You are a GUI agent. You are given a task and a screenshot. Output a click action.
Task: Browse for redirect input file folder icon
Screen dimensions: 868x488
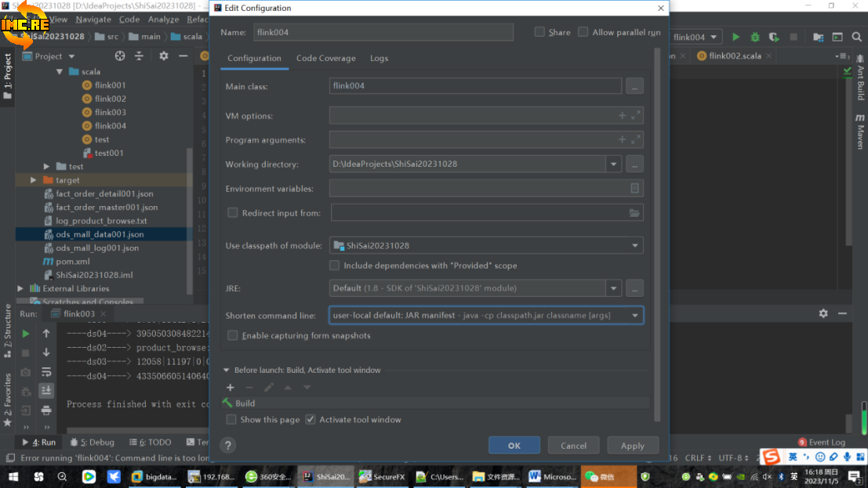pos(635,213)
